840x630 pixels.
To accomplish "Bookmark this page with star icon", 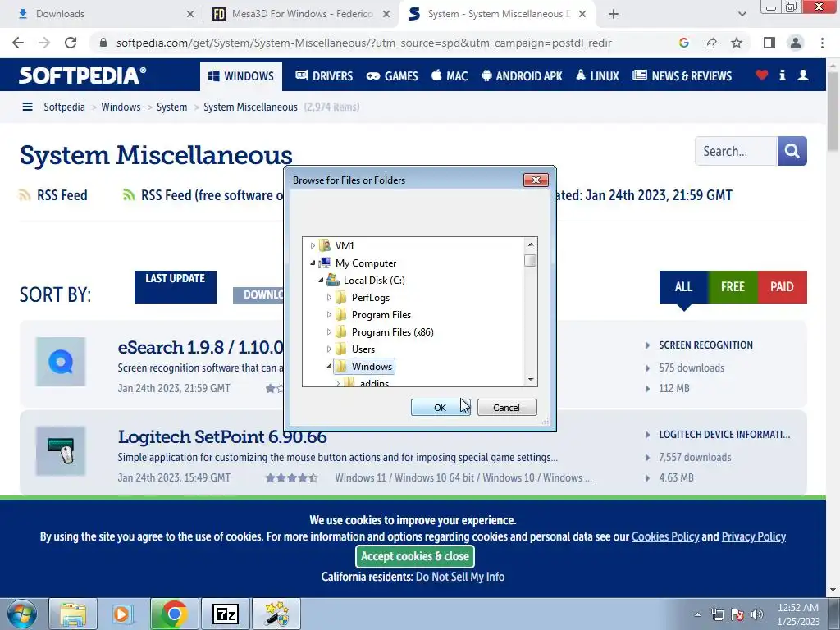I will (737, 43).
